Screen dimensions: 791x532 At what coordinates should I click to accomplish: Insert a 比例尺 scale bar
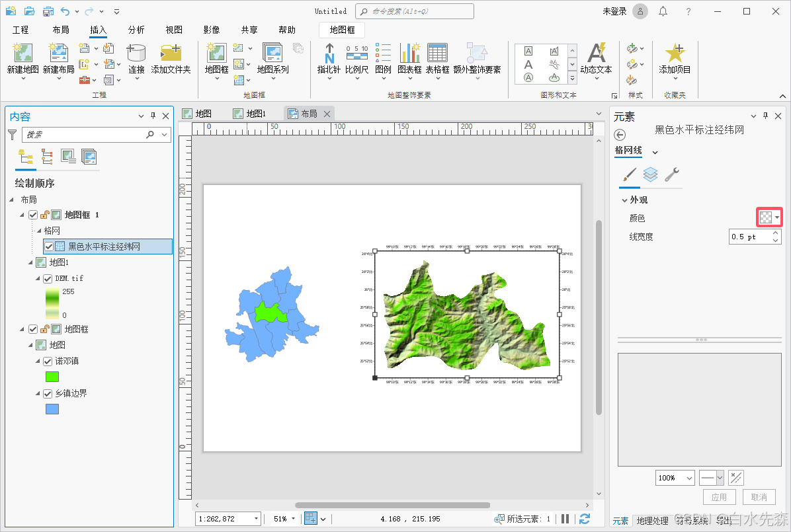click(x=356, y=53)
